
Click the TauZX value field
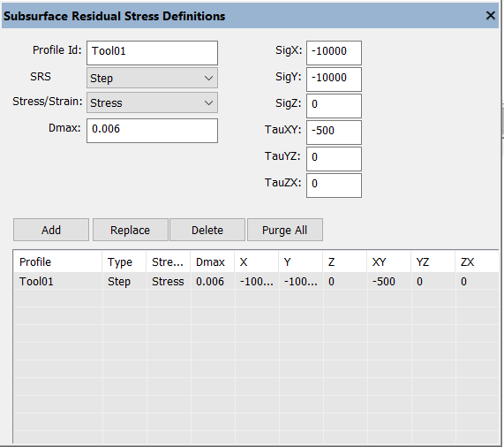[334, 186]
